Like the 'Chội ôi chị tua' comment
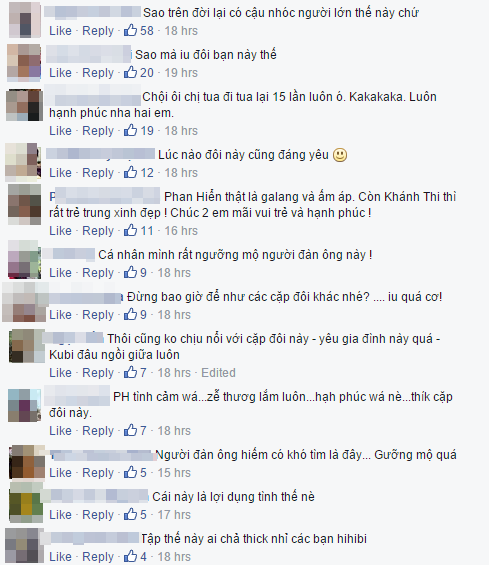489x565 pixels. 60,130
